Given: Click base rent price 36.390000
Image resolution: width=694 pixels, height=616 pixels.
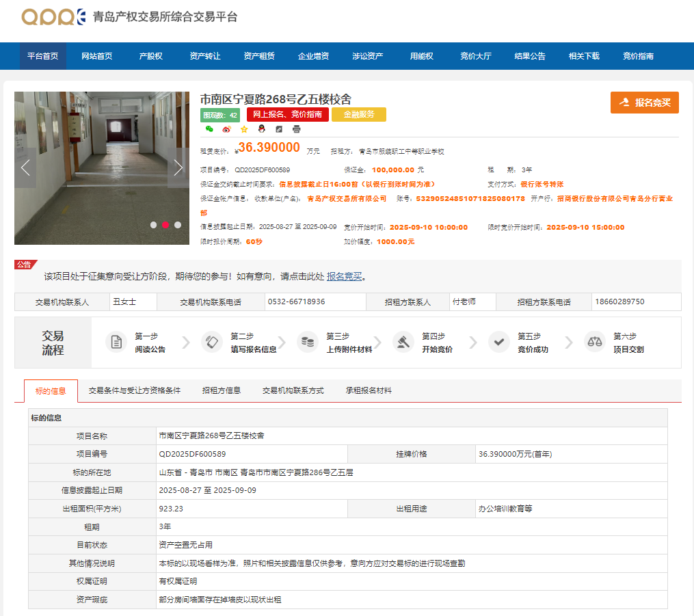Looking at the screenshot, I should (x=269, y=148).
